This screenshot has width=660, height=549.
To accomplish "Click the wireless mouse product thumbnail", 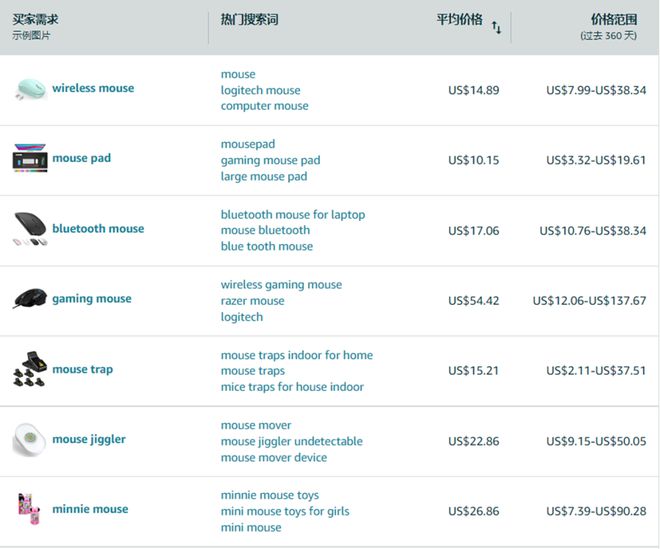I will (x=29, y=89).
